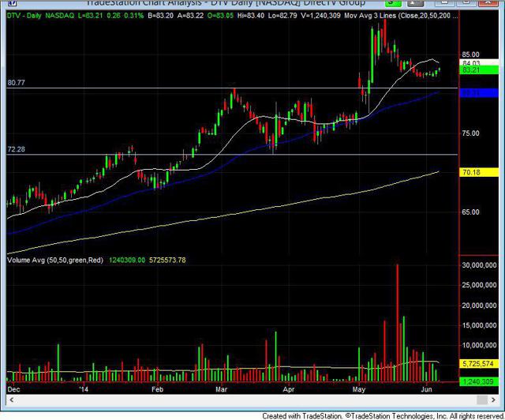
Task: Select the Volume Avg (50,50,green,Red) indicator label
Action: pyautogui.click(x=55, y=260)
